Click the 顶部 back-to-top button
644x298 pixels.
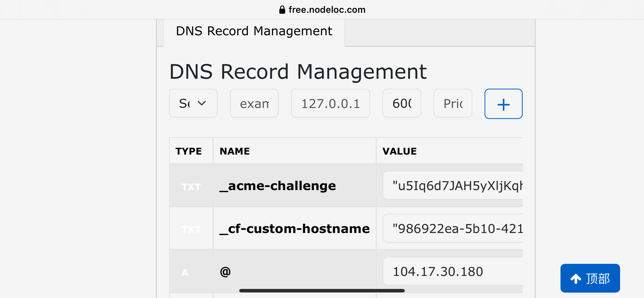[x=590, y=278]
